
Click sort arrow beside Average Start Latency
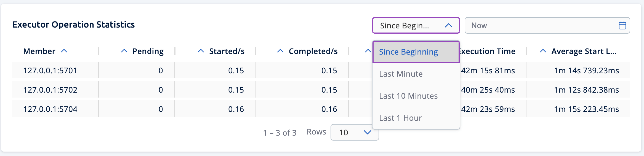pyautogui.click(x=543, y=51)
